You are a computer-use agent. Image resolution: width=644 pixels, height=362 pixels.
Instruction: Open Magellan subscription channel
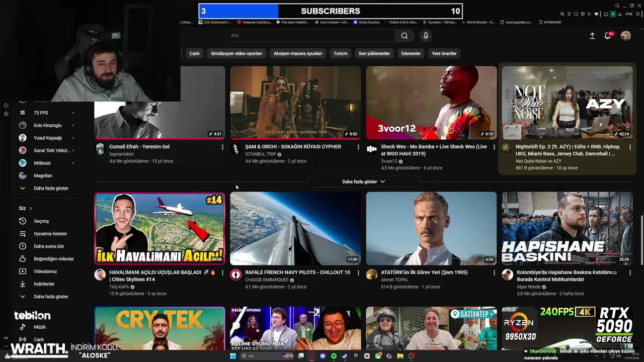(48, 175)
